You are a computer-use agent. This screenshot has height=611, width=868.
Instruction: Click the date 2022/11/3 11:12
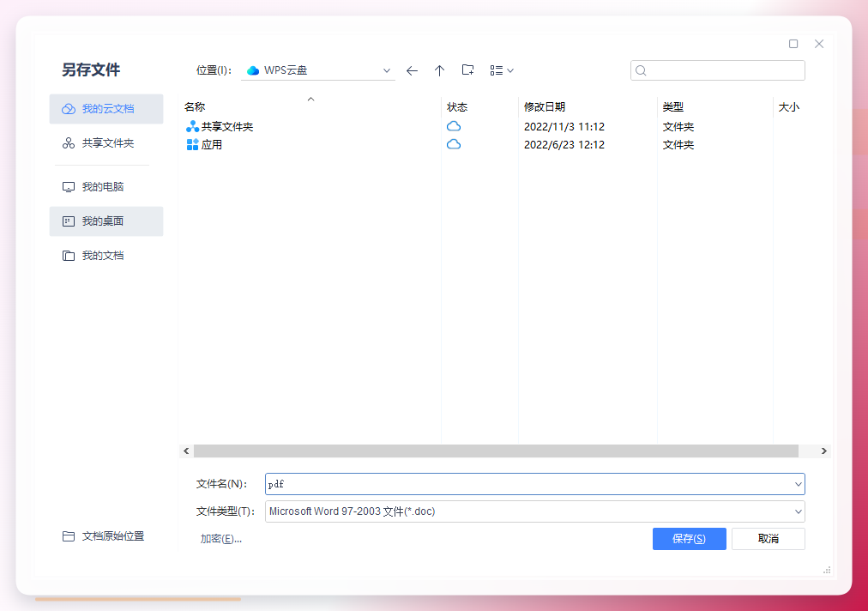click(564, 126)
